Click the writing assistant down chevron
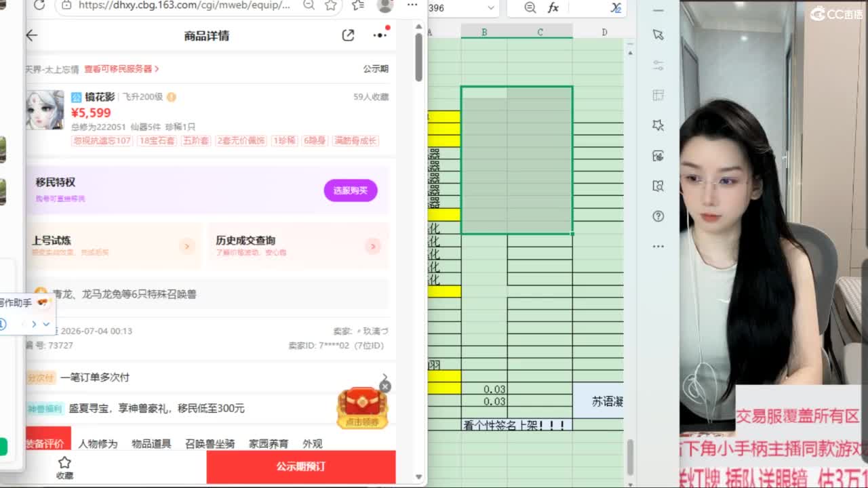The width and height of the screenshot is (868, 488). 46,324
